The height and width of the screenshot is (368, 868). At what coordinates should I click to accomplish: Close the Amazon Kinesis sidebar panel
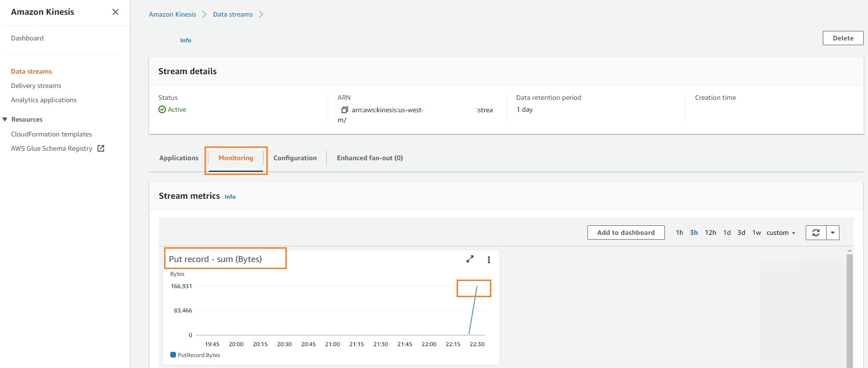click(116, 12)
